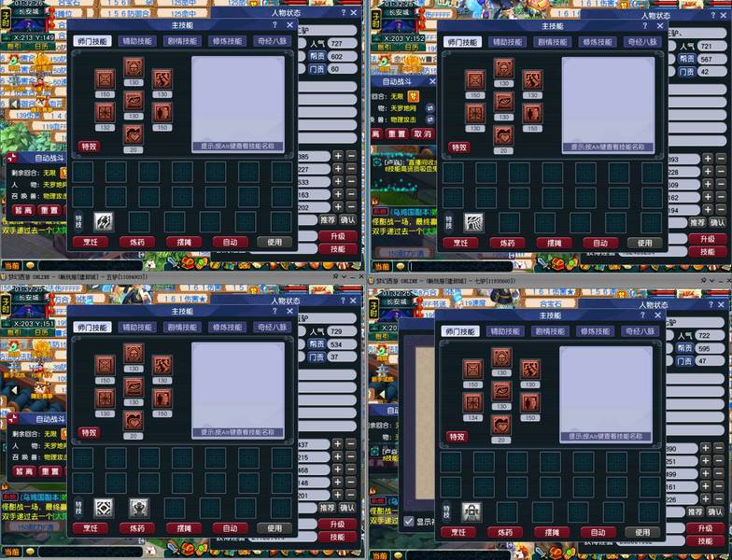Click minus button beside value 393
Viewport: 732px width, 560px height.
721,159
